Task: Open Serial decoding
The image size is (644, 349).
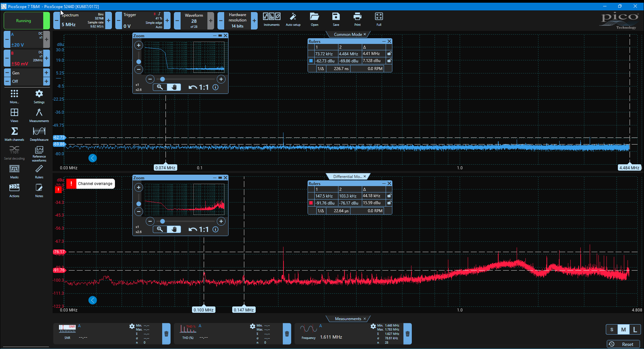Action: tap(14, 153)
